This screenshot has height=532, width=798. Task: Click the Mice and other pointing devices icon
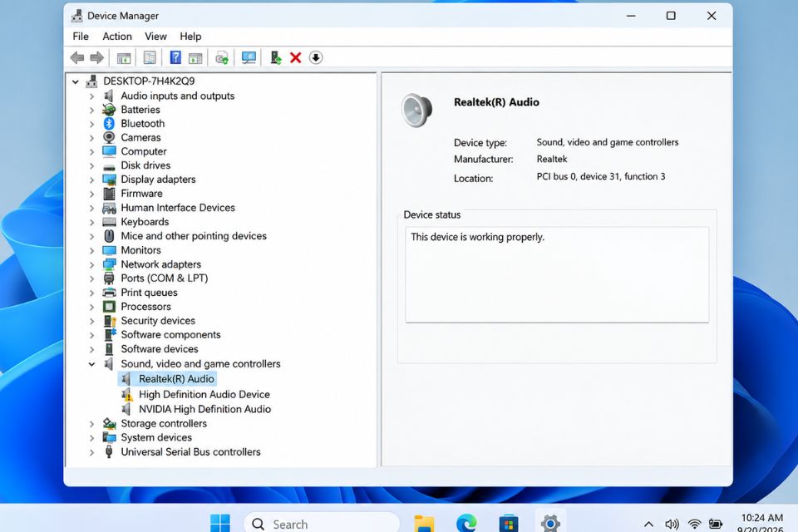pos(109,236)
